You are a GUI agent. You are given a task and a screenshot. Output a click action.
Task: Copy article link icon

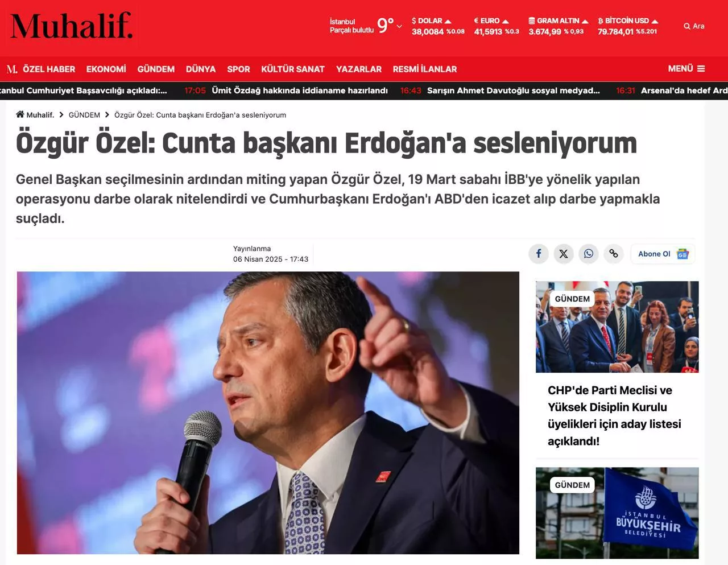coord(614,254)
